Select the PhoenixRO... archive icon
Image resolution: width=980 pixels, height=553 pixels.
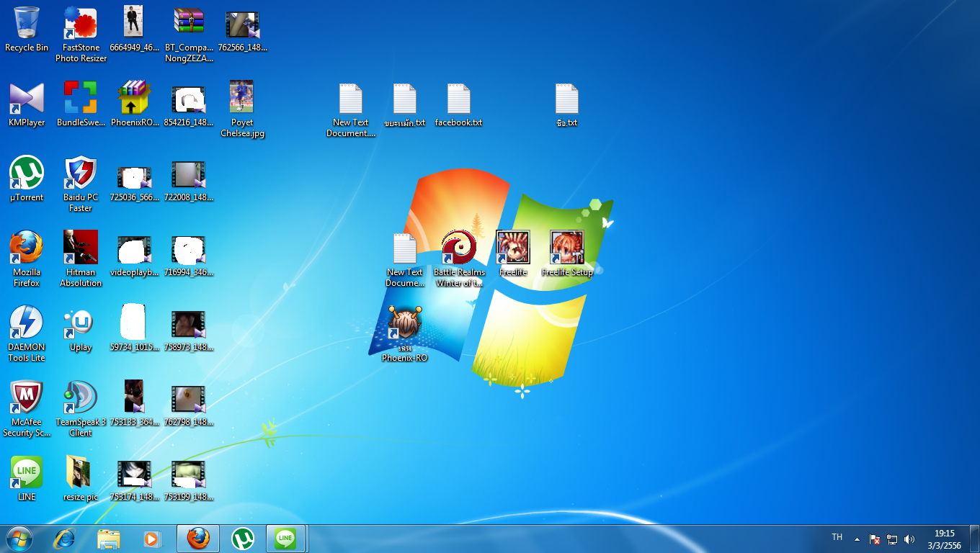coord(135,104)
